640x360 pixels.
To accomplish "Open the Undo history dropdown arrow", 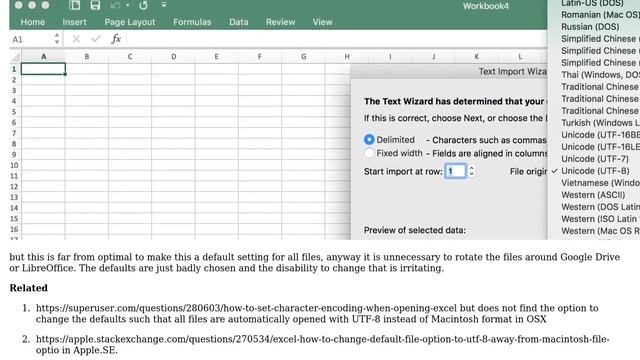I will coord(128,5).
